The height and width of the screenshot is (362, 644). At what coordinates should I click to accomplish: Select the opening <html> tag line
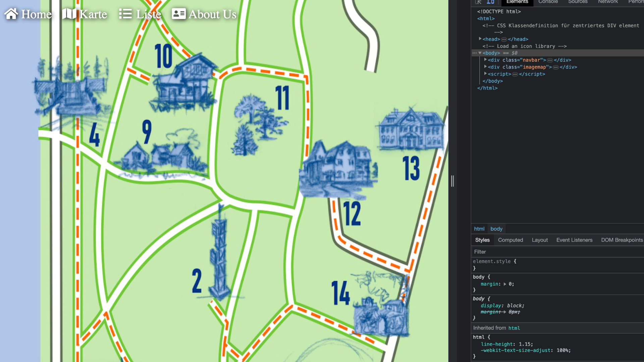486,18
